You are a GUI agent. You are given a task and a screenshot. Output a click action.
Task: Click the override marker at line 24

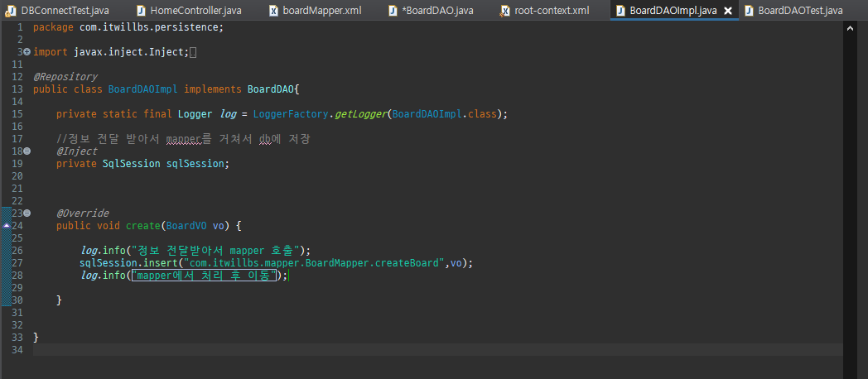(6, 226)
